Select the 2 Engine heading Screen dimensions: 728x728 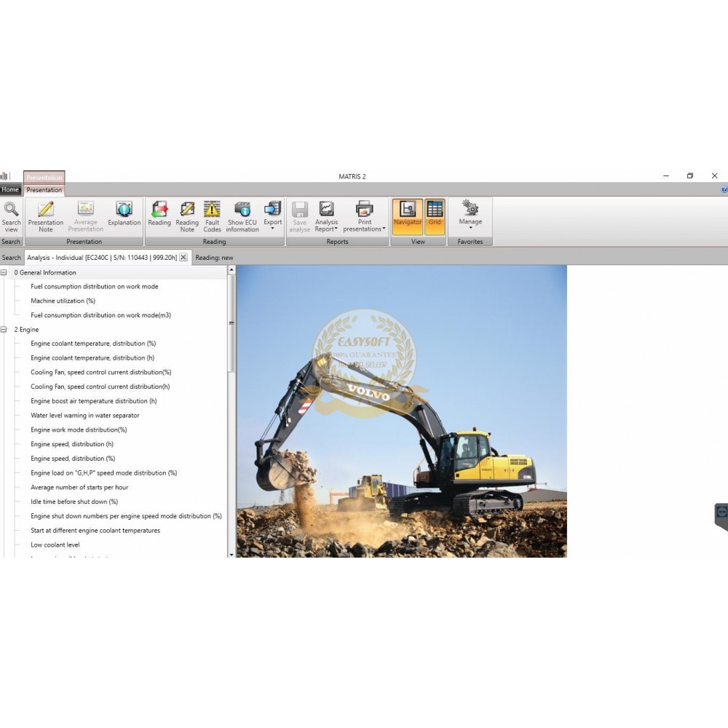click(x=26, y=330)
